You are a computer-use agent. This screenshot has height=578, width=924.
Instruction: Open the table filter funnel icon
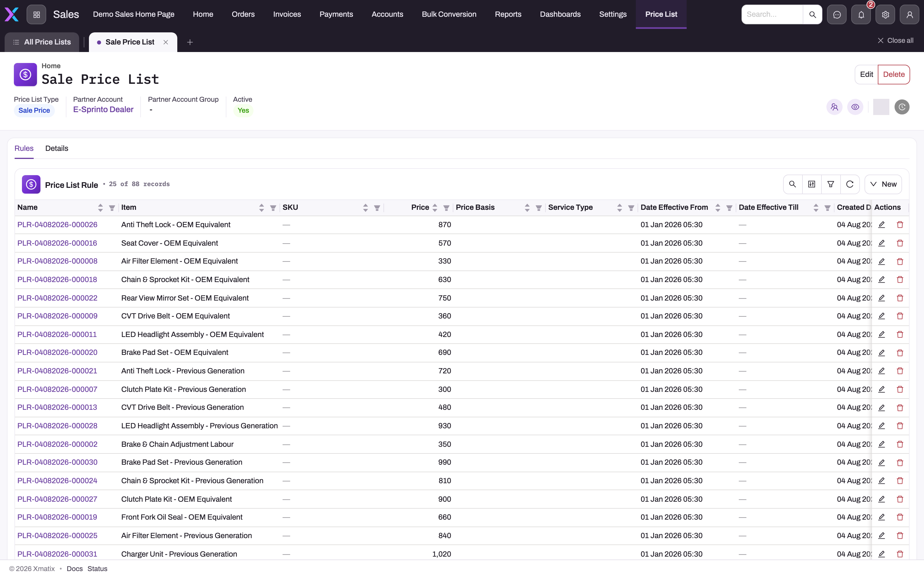tap(831, 184)
